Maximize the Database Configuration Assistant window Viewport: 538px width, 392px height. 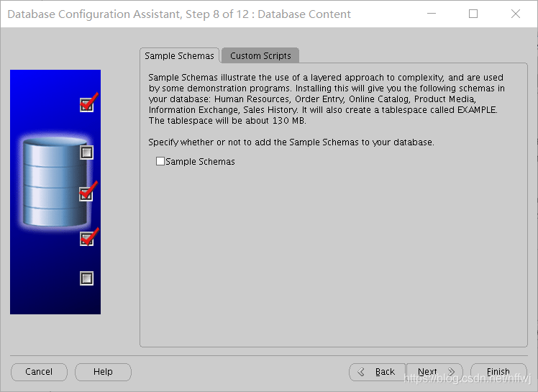[473, 14]
